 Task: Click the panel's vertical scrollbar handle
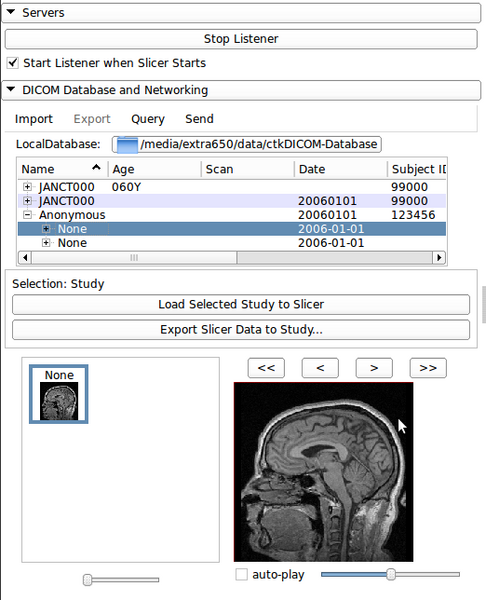pyautogui.click(x=484, y=305)
